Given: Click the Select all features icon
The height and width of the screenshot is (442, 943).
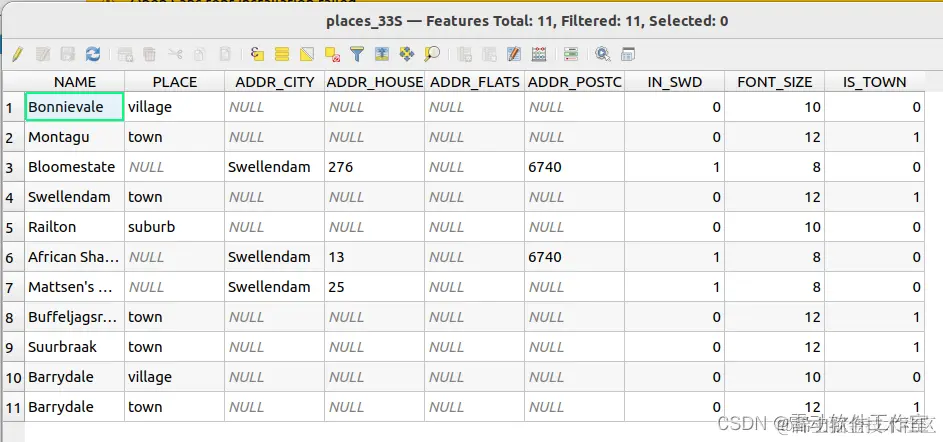Looking at the screenshot, I should pos(282,54).
